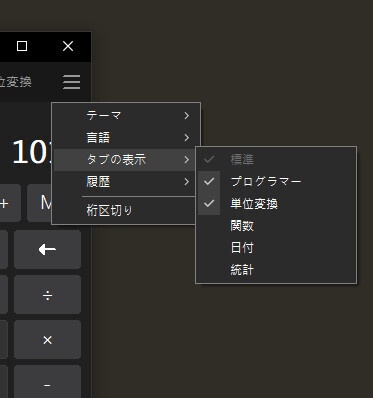Expand the 履歴 submenu
This screenshot has width=373, height=398.
point(124,182)
